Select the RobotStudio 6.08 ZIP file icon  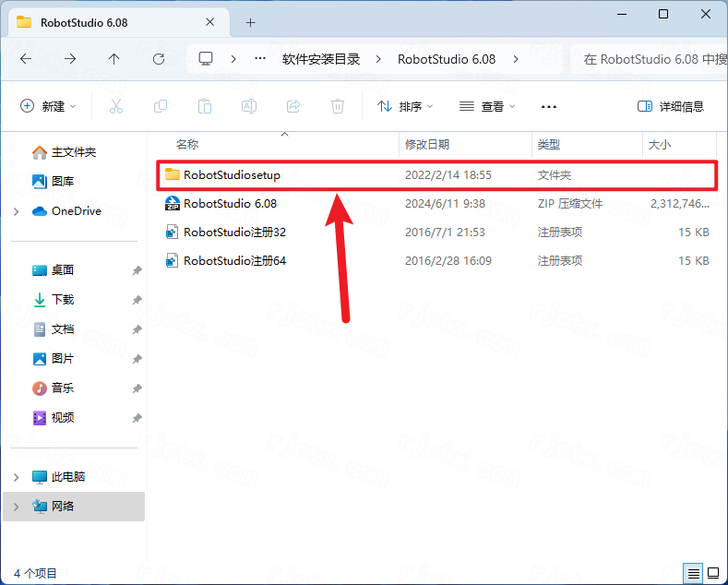pyautogui.click(x=173, y=203)
